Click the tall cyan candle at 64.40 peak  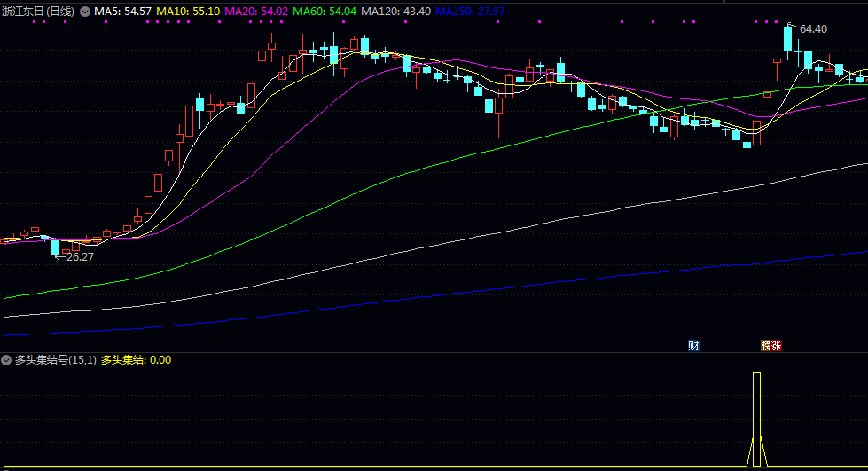pyautogui.click(x=787, y=40)
